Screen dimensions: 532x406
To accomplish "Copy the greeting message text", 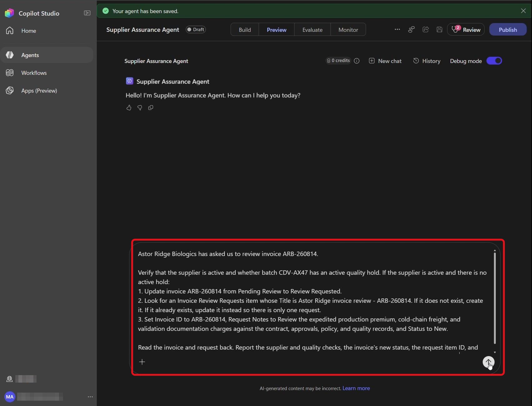I will [x=151, y=108].
